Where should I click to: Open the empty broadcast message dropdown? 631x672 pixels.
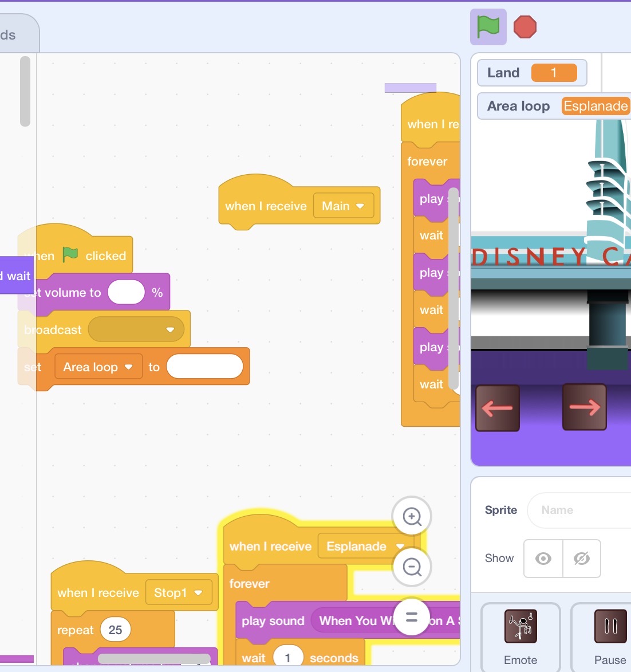(x=136, y=329)
